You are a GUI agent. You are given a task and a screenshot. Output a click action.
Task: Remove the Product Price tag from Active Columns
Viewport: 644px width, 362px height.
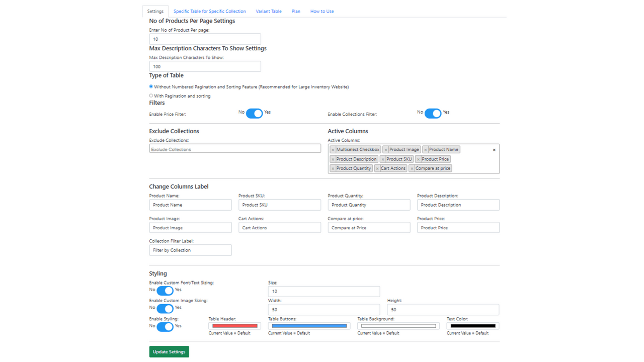coord(418,159)
